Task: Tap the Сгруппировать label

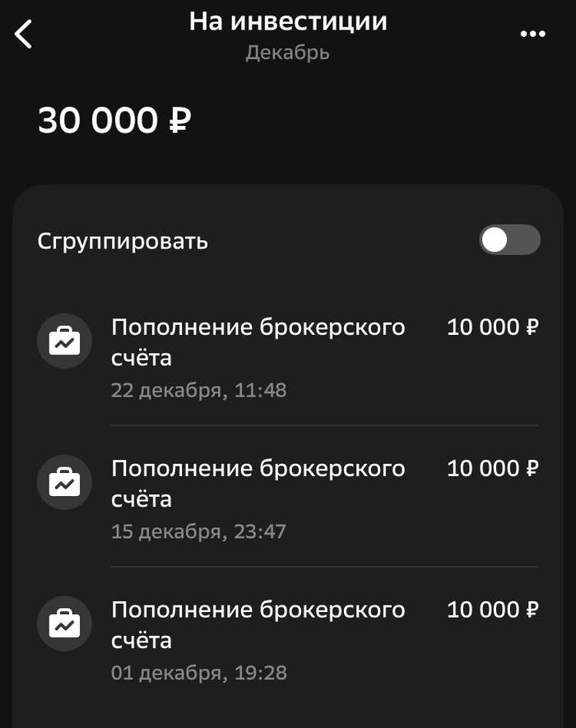Action: 123,241
